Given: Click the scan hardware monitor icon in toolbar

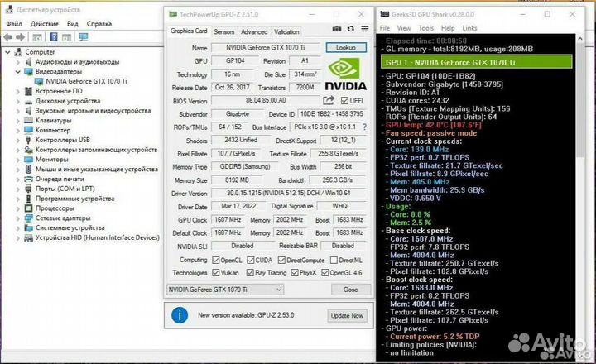Looking at the screenshot, I should coord(84,37).
